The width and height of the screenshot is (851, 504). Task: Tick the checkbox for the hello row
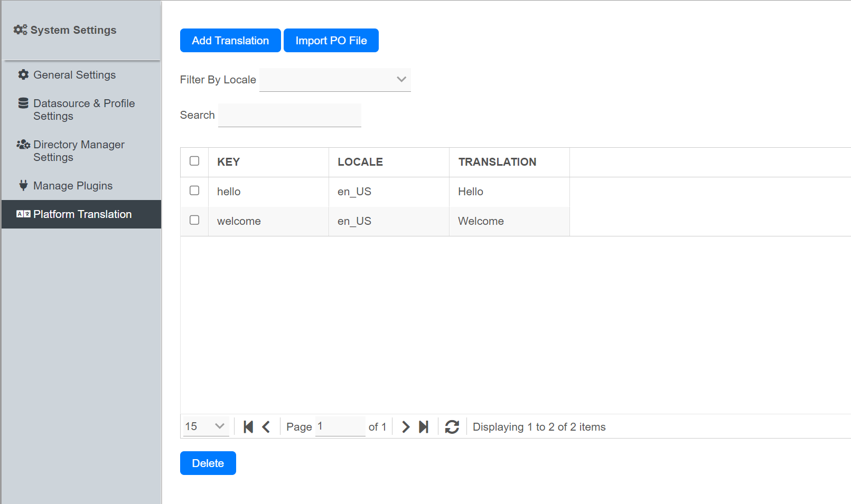(194, 191)
